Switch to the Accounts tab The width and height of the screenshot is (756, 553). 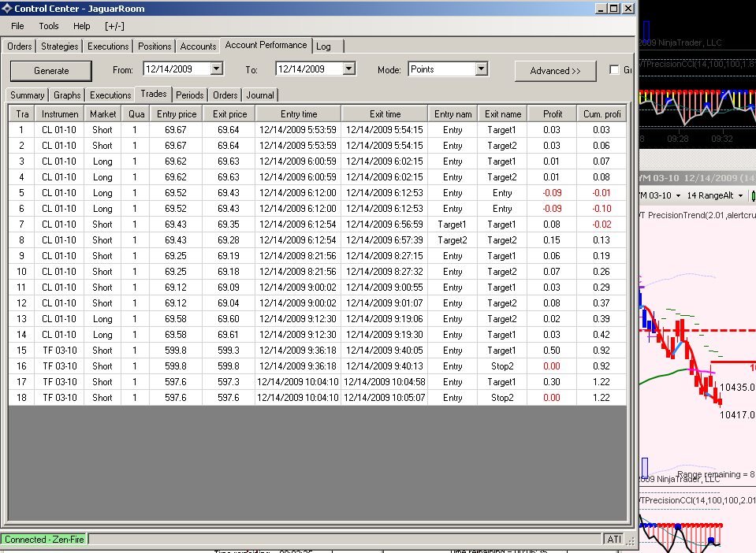click(198, 46)
